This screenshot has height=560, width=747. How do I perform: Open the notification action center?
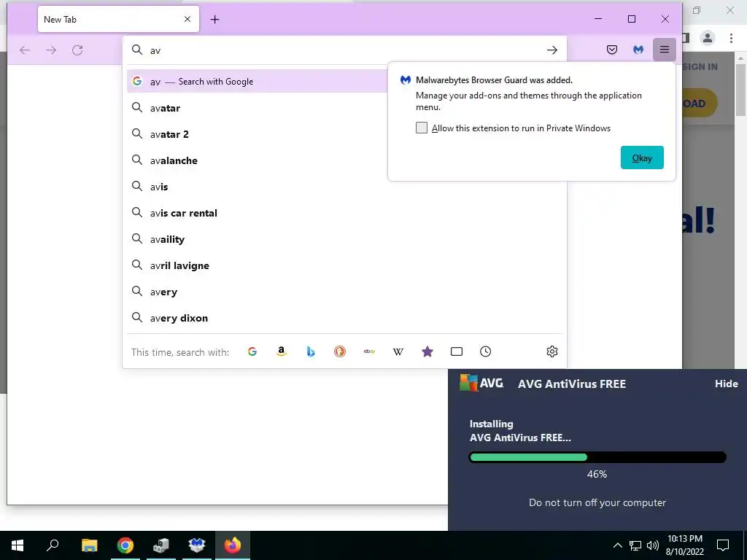click(723, 545)
